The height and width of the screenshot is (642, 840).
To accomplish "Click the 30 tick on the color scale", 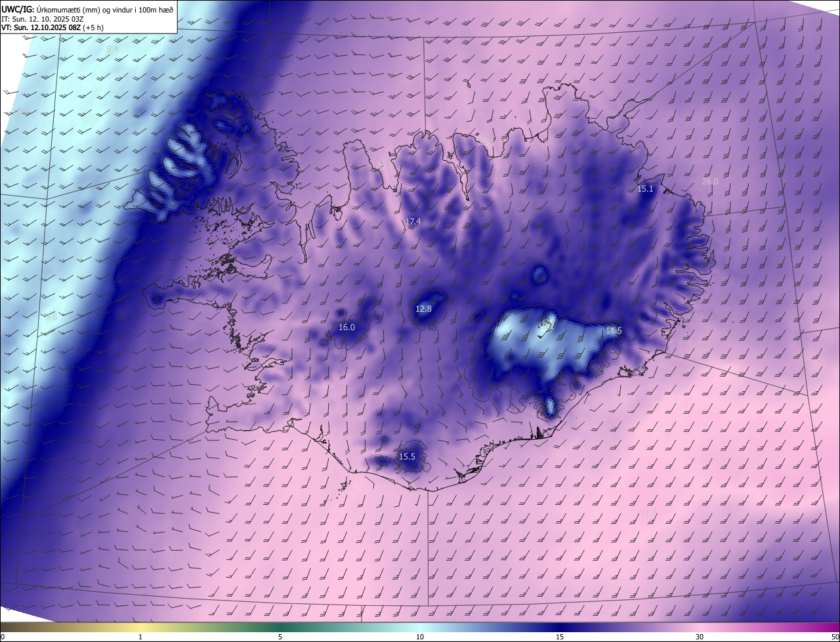I will (x=700, y=637).
